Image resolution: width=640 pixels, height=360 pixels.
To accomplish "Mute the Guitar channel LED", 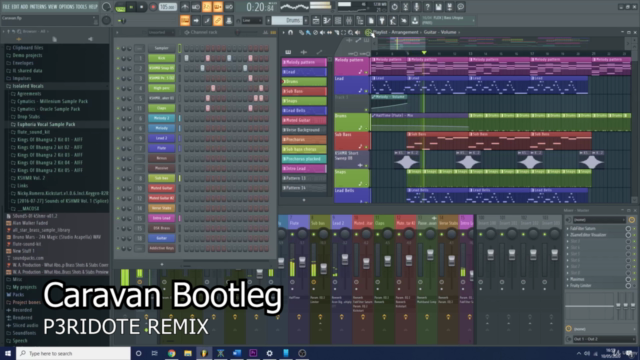I will pyautogui.click(x=118, y=238).
